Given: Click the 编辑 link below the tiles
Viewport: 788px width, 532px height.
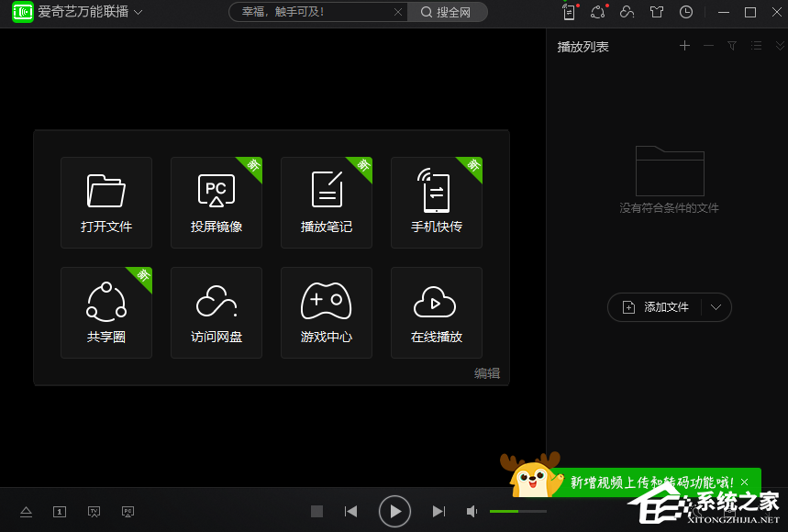Looking at the screenshot, I should (487, 373).
